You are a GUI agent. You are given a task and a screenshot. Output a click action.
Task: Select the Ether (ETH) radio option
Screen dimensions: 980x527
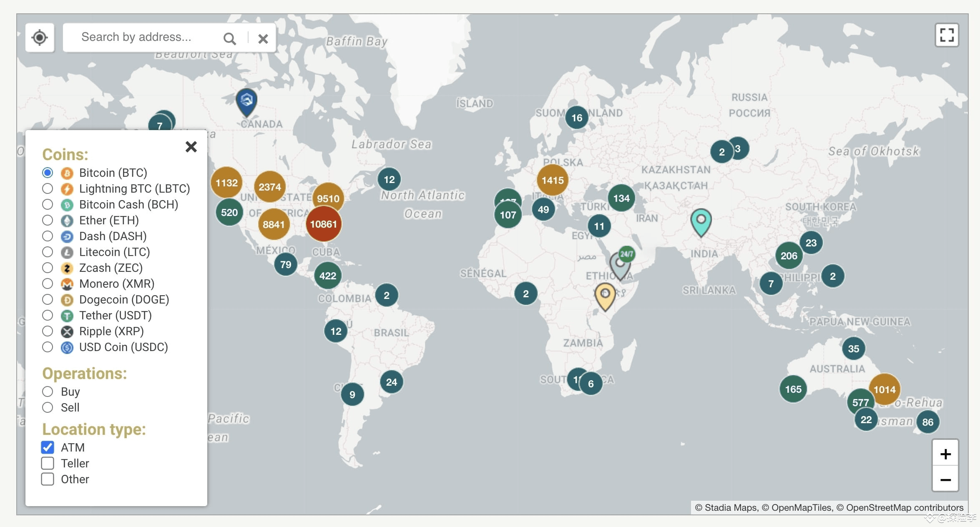[48, 220]
